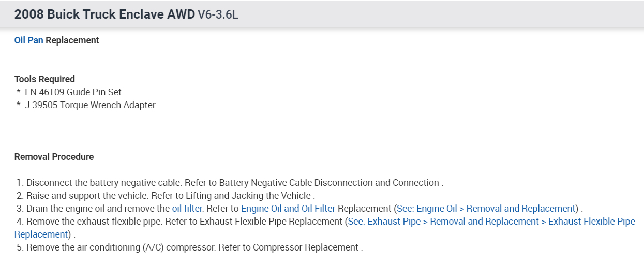Select the 'J 39505 Torque Wrench Adapter' item
Image resolution: width=644 pixels, height=265 pixels.
pyautogui.click(x=90, y=105)
